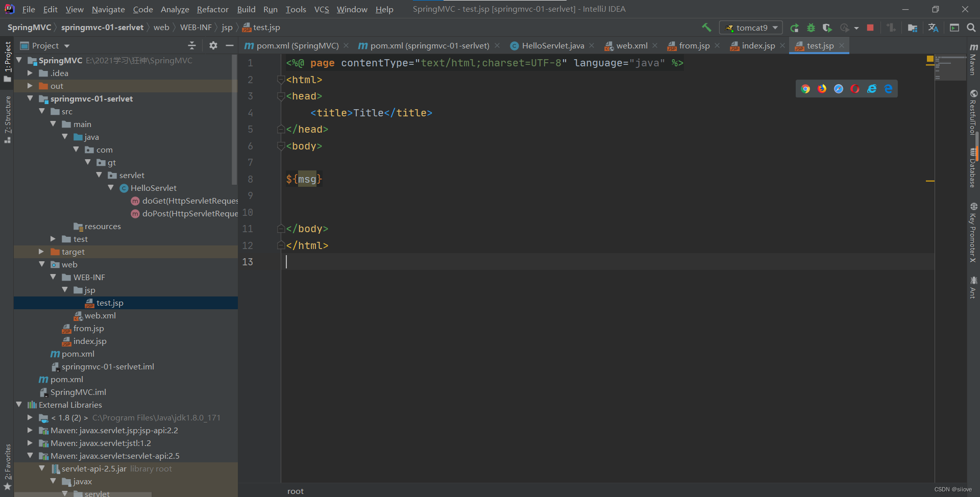The image size is (980, 497).
Task: Stop the running tomcat9 server
Action: pyautogui.click(x=870, y=28)
